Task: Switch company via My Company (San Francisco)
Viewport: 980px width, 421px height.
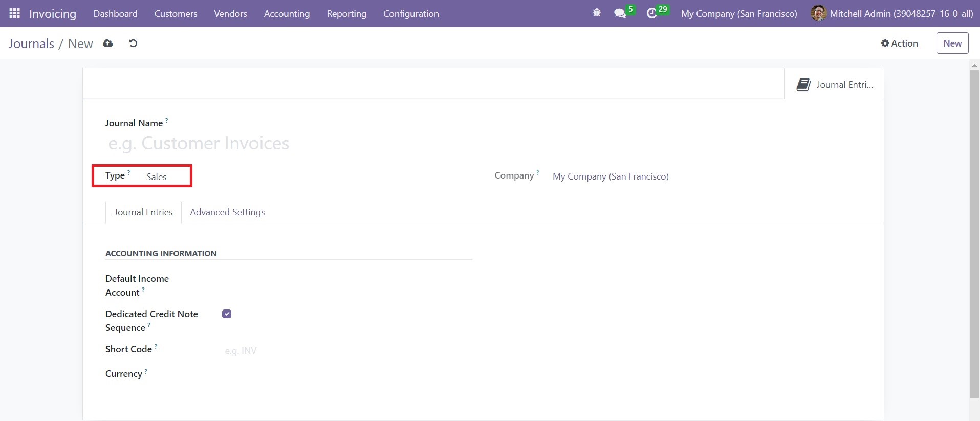Action: 739,13
